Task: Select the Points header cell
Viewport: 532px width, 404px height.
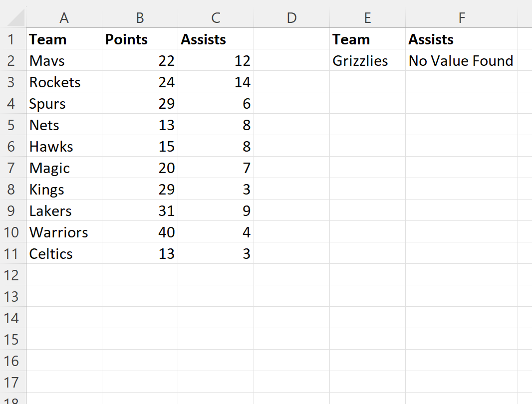Action: (140, 39)
